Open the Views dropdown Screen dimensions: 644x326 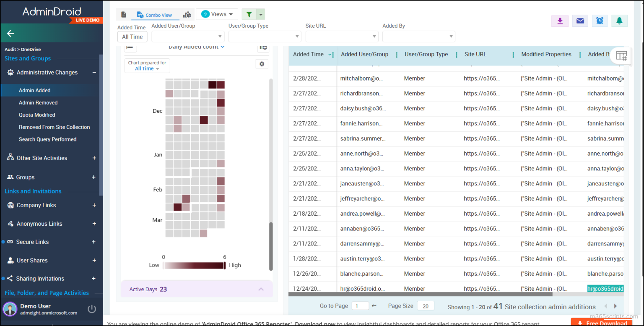217,14
